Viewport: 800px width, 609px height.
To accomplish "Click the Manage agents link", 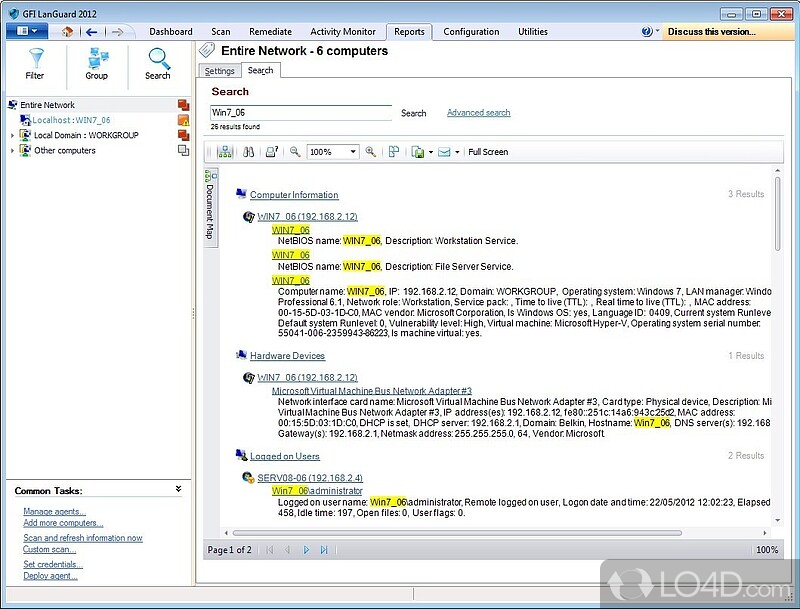I will click(x=54, y=511).
